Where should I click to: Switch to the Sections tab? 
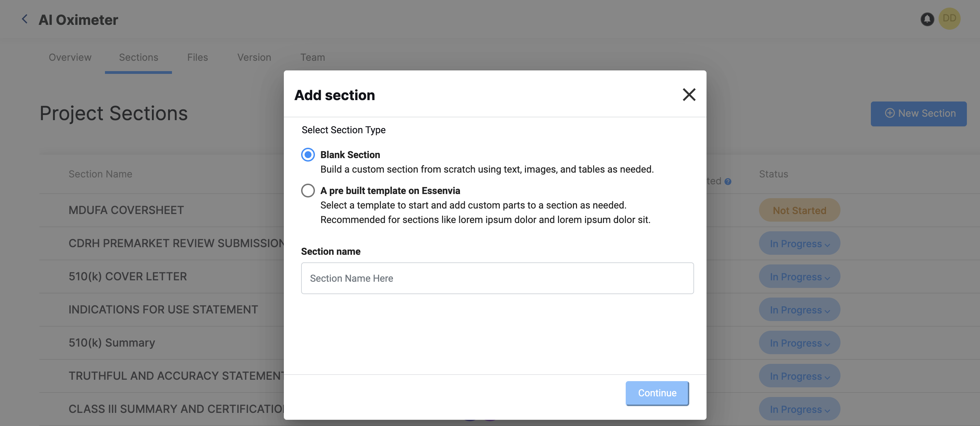click(138, 57)
